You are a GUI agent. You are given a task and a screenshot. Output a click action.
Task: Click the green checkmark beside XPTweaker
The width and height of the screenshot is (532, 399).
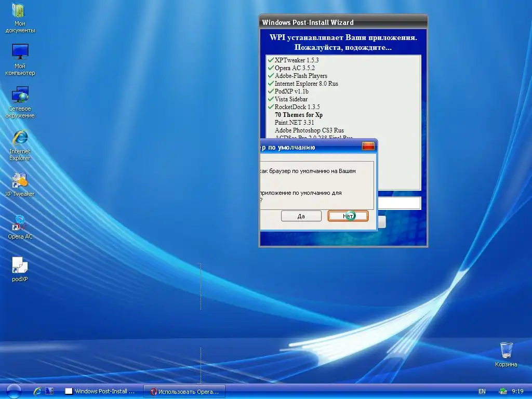tap(270, 60)
